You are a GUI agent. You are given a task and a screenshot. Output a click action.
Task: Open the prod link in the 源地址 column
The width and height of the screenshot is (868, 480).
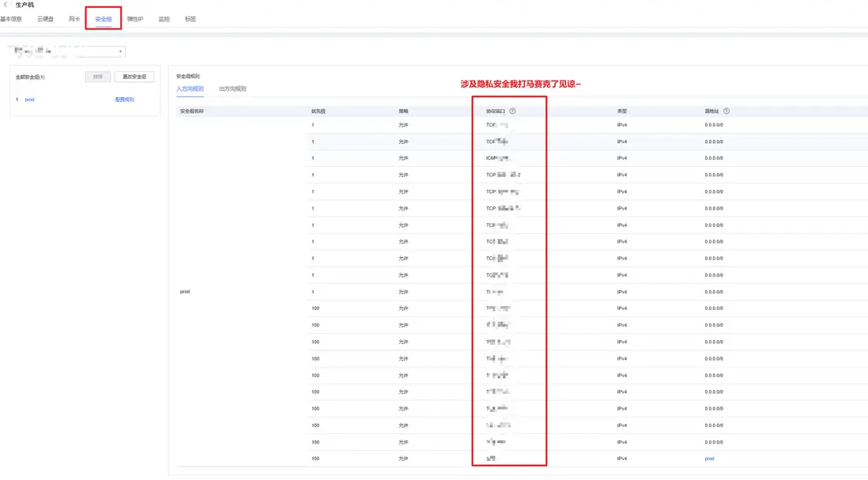[x=709, y=459]
